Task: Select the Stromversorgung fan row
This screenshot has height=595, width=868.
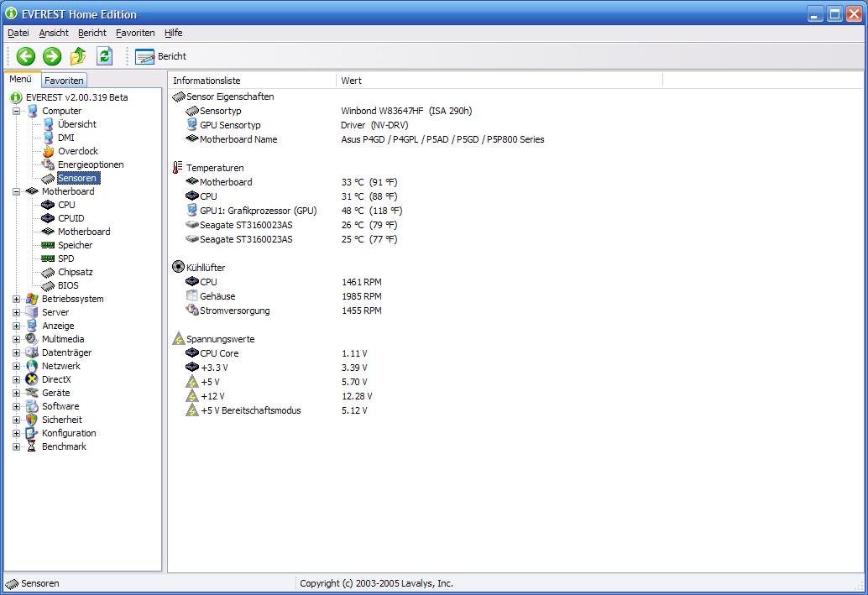Action: point(284,311)
